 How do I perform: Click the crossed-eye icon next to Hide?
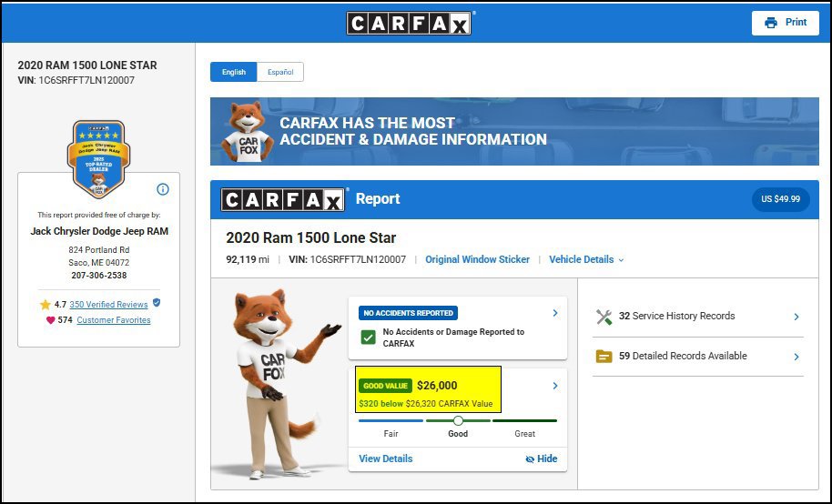530,459
